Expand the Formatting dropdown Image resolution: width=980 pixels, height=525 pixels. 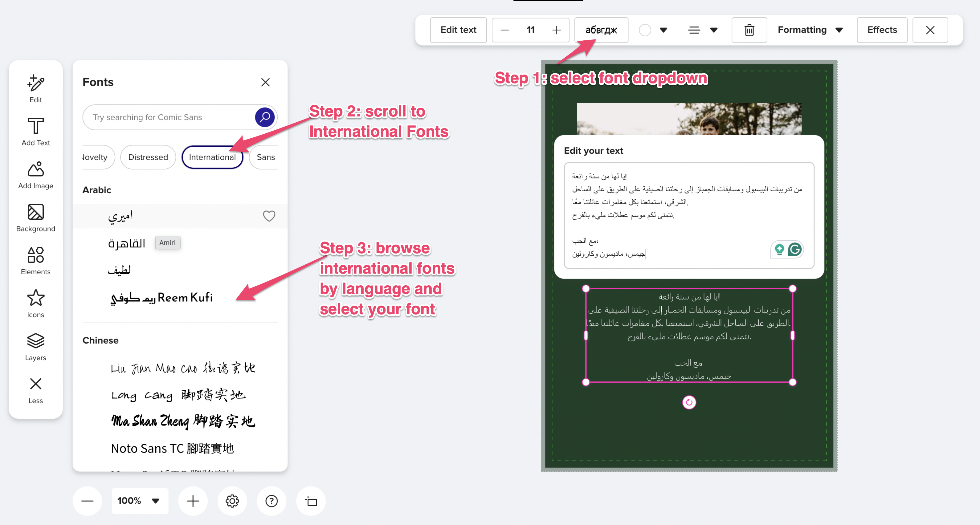coord(810,30)
